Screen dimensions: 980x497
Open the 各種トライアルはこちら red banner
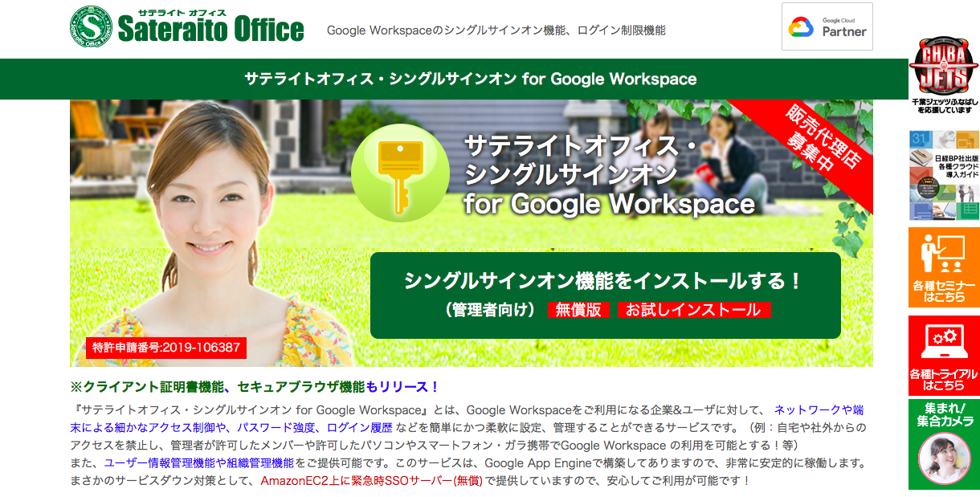click(x=943, y=356)
